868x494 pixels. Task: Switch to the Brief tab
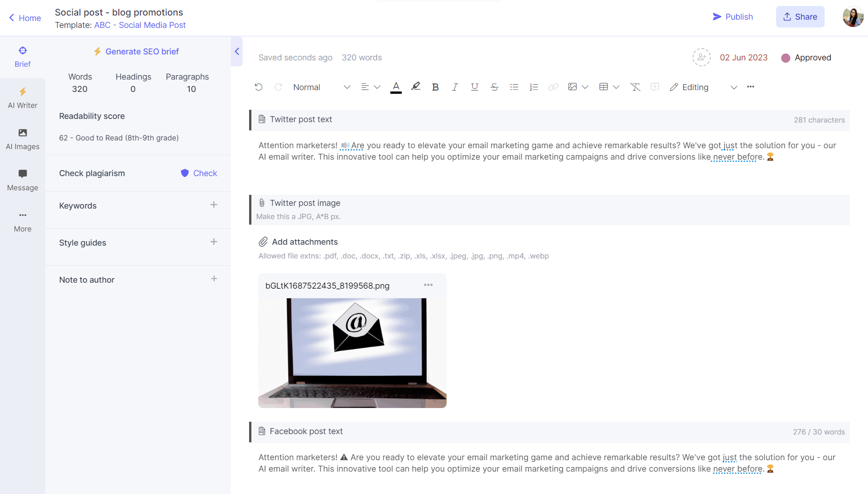22,57
